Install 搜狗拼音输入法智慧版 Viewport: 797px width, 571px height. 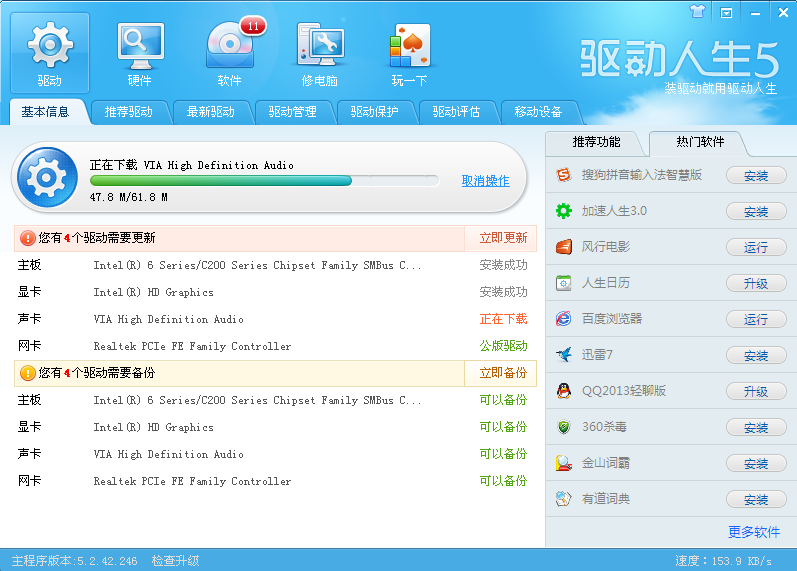[x=756, y=176]
